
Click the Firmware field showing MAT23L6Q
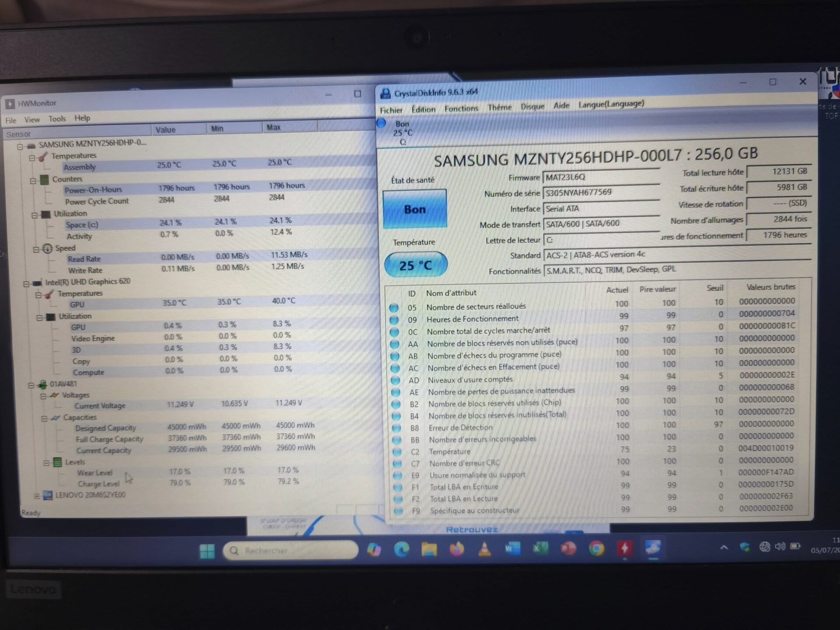(601, 177)
